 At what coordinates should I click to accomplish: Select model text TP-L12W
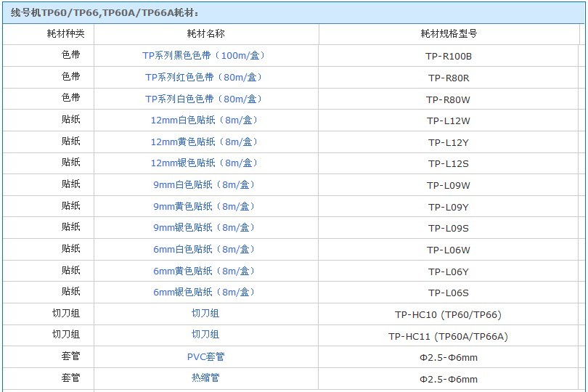pyautogui.click(x=449, y=121)
